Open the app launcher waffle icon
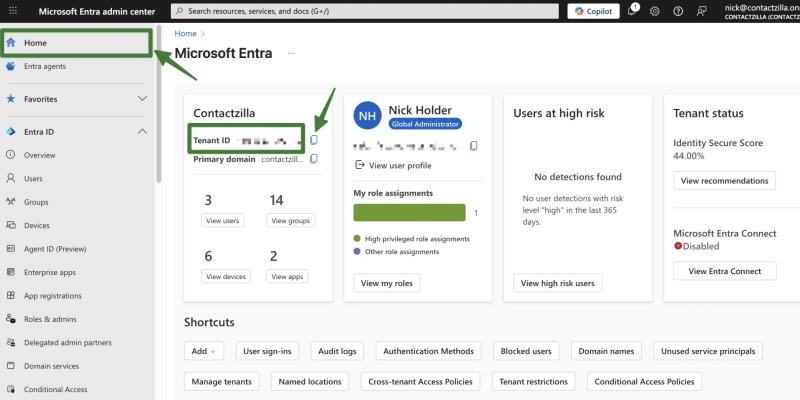The height and width of the screenshot is (400, 800). tap(13, 11)
